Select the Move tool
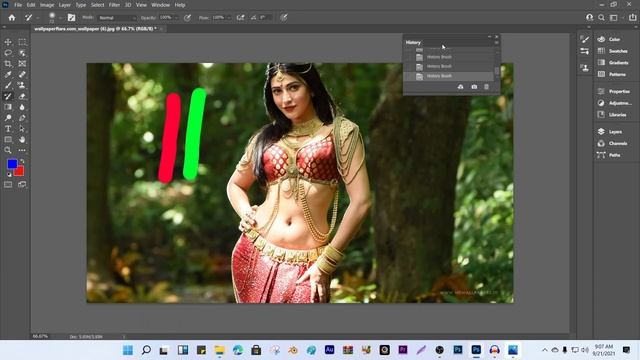The height and width of the screenshot is (360, 640). click(8, 42)
